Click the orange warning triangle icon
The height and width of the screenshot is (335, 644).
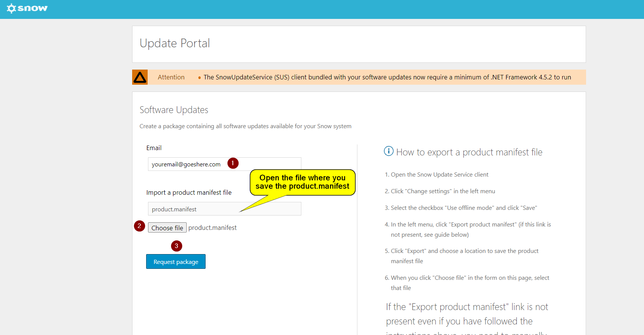140,77
